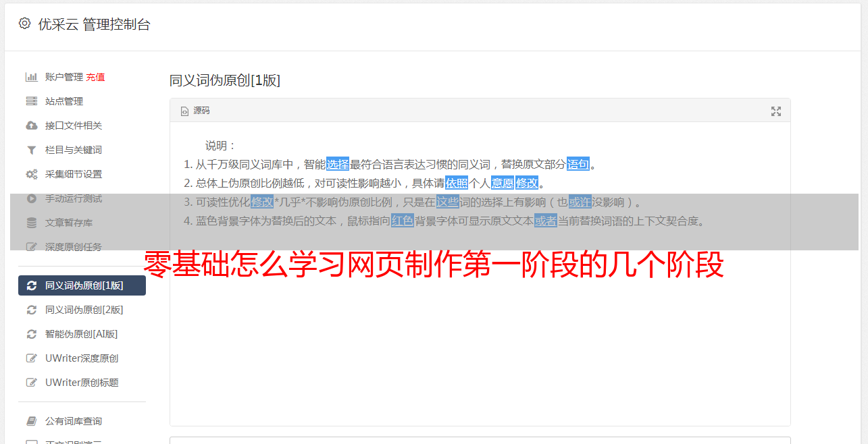Click the gear icon beside 优采云 管理控制台
Viewport: 868px width, 444px height.
(25, 24)
